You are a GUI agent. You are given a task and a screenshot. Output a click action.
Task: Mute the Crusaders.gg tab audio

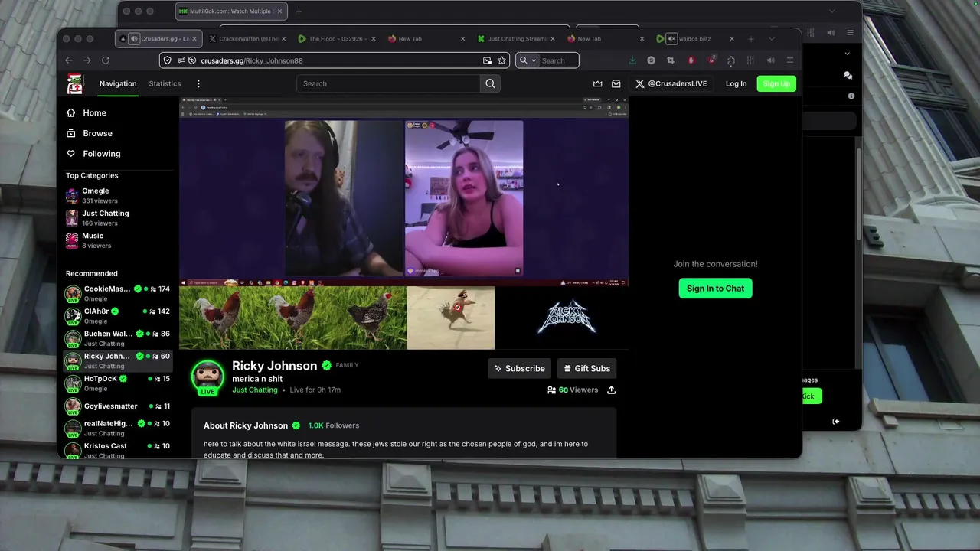134,39
